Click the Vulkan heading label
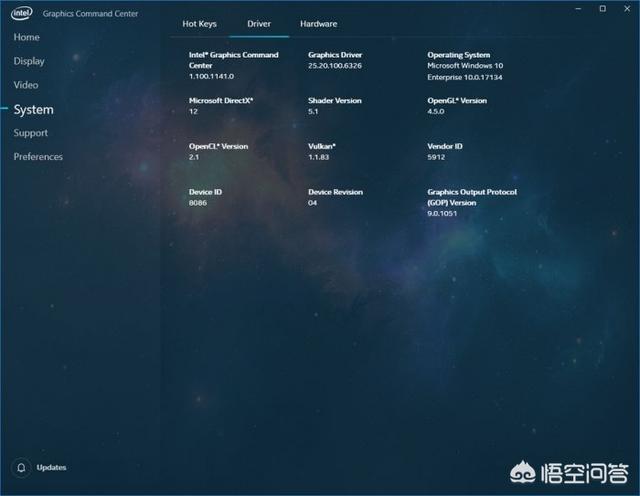Screen dimensions: 640x496 tap(322, 147)
